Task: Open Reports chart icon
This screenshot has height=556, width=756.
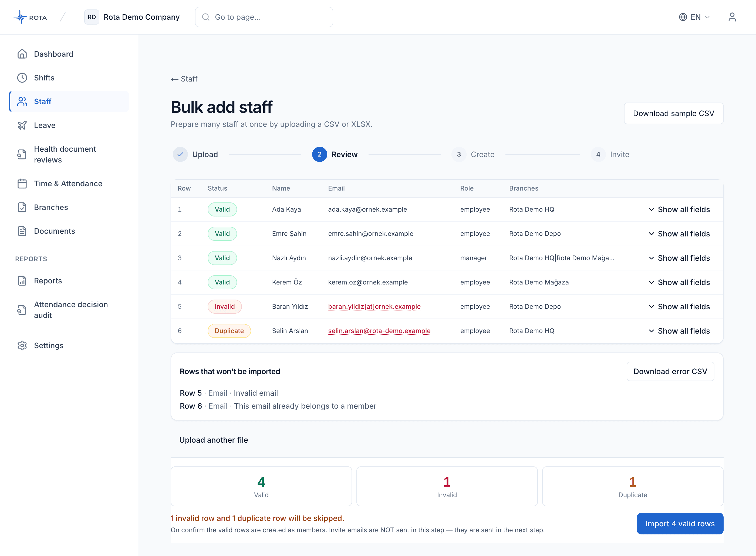Action: pyautogui.click(x=22, y=281)
